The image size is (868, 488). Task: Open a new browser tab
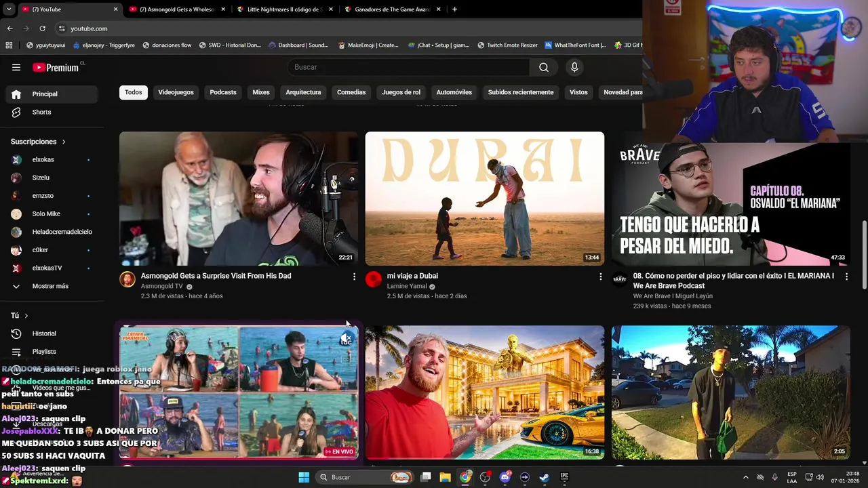(454, 9)
